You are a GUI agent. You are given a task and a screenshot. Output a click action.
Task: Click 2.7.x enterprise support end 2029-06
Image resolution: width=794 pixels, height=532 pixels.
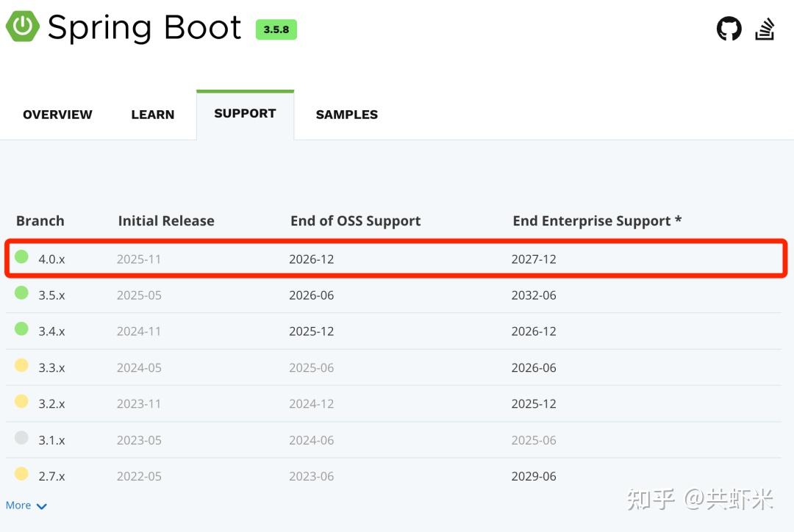coord(534,476)
